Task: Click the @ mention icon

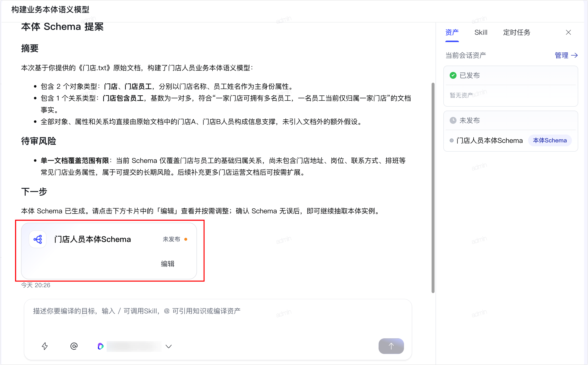Action: click(x=74, y=346)
